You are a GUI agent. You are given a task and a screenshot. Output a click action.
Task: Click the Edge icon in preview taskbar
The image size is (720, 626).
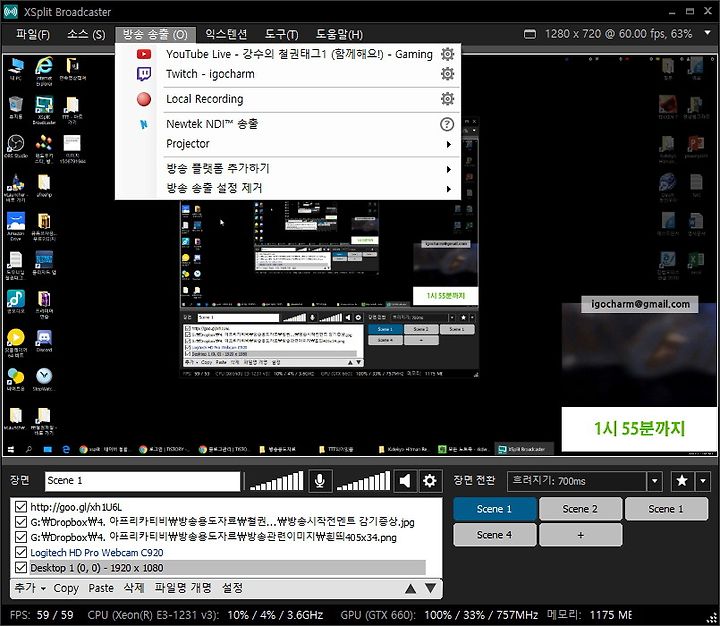[66, 449]
